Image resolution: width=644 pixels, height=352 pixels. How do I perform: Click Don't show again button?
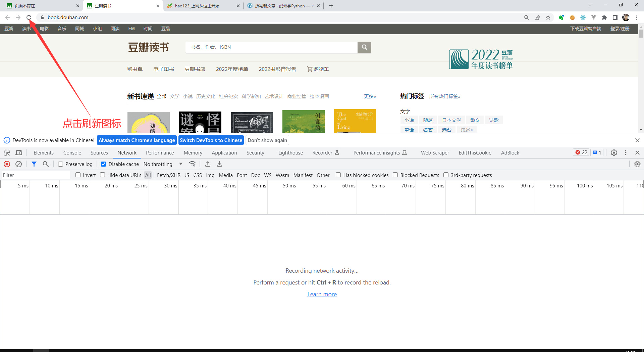tap(267, 140)
